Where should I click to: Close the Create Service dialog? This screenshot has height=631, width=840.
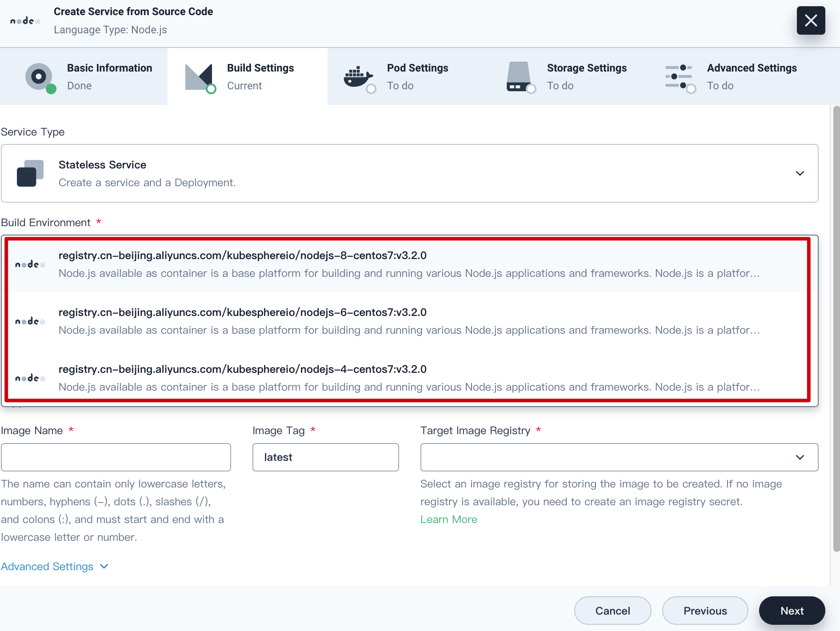[x=811, y=20]
